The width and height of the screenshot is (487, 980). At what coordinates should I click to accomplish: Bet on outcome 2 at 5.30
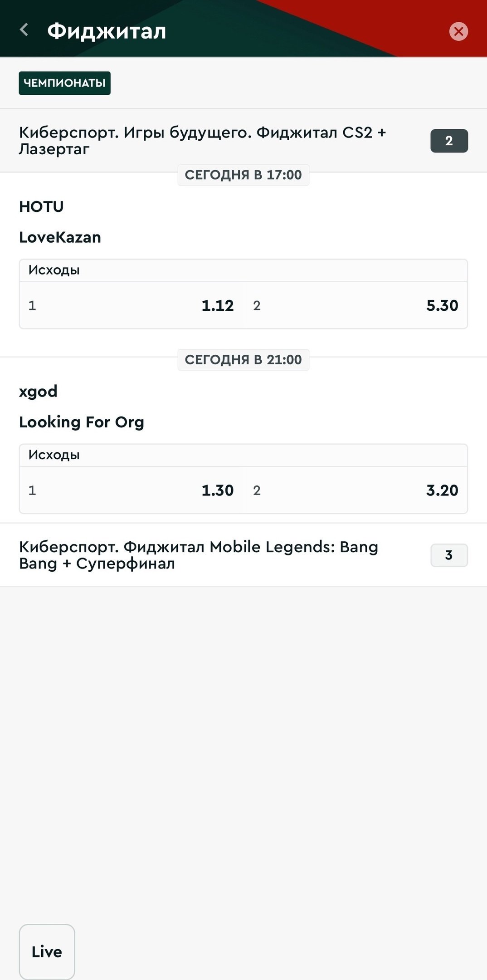pos(356,305)
